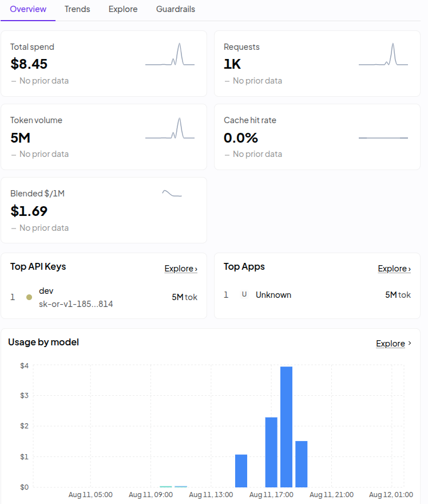Viewport: 428px width, 504px height.
Task: Select the Unknown app row
Action: coord(317,294)
